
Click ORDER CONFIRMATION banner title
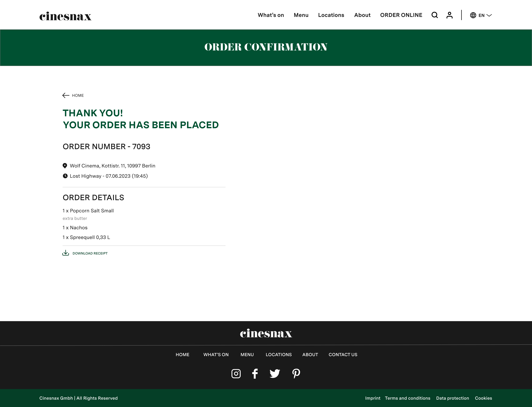[x=266, y=47]
